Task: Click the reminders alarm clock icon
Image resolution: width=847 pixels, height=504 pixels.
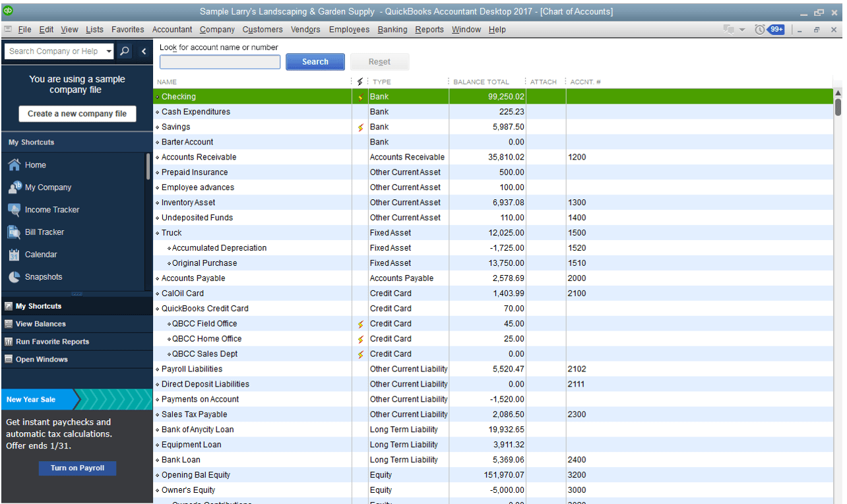Action: (x=760, y=30)
